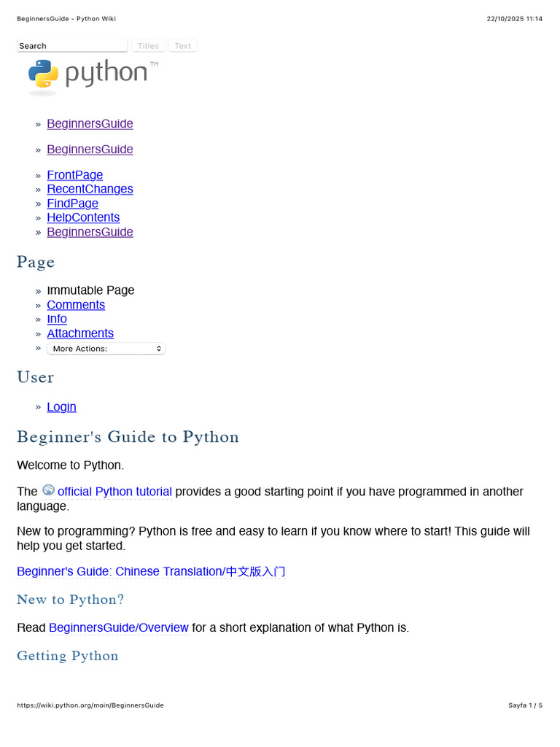Open the official Python tutorial link
This screenshot has height=747, width=560.
[114, 492]
